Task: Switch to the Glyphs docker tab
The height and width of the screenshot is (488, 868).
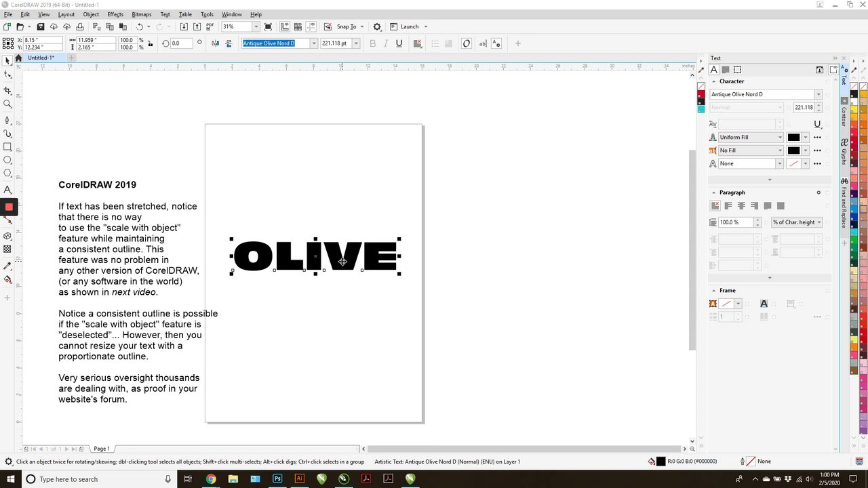Action: [x=844, y=152]
